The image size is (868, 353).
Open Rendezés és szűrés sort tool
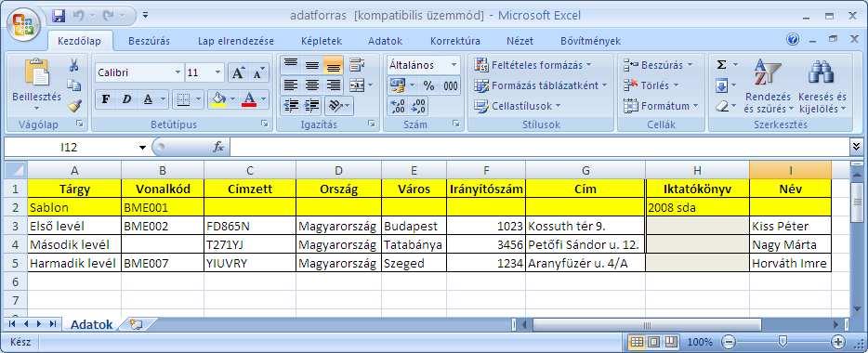(x=768, y=86)
